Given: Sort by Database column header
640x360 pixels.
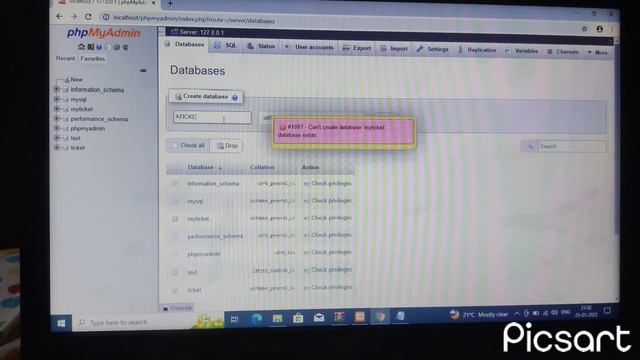Looking at the screenshot, I should pos(200,167).
